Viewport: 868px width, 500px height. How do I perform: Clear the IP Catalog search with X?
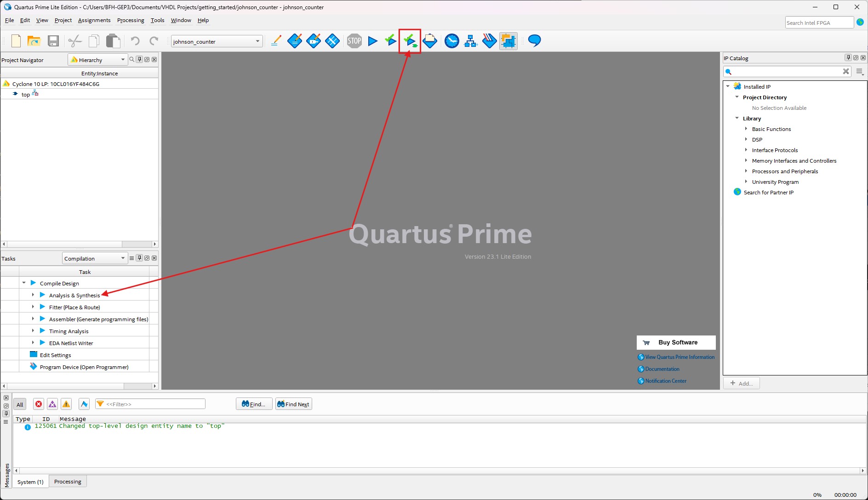(845, 71)
